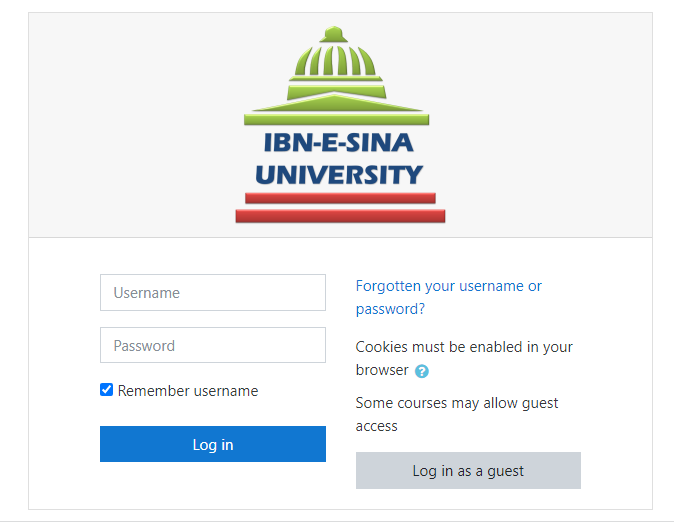The height and width of the screenshot is (523, 674).
Task: Click the upper red bar of the logo
Action: coord(340,198)
